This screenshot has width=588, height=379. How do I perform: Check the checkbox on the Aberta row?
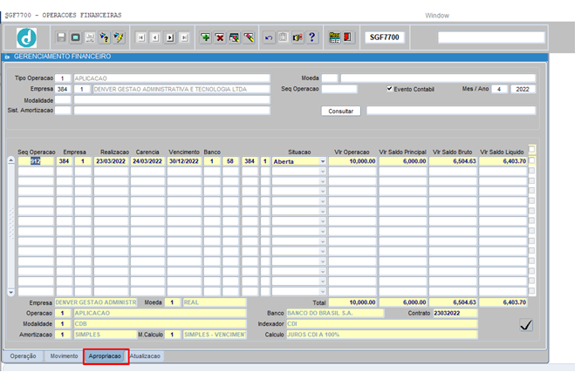click(531, 160)
